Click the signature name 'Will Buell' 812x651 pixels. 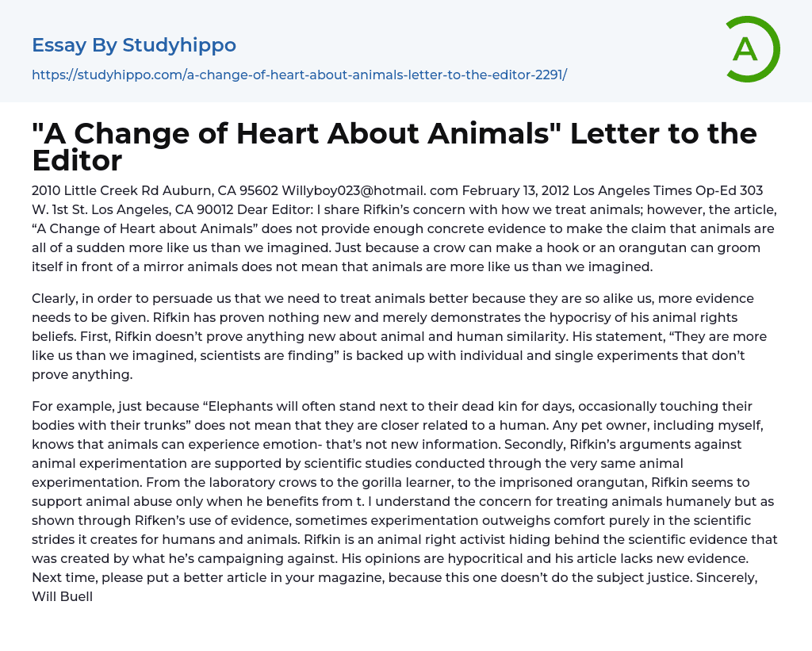point(63,596)
